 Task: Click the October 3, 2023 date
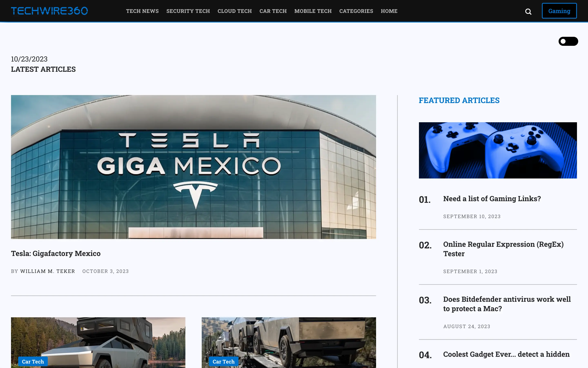[x=105, y=271]
